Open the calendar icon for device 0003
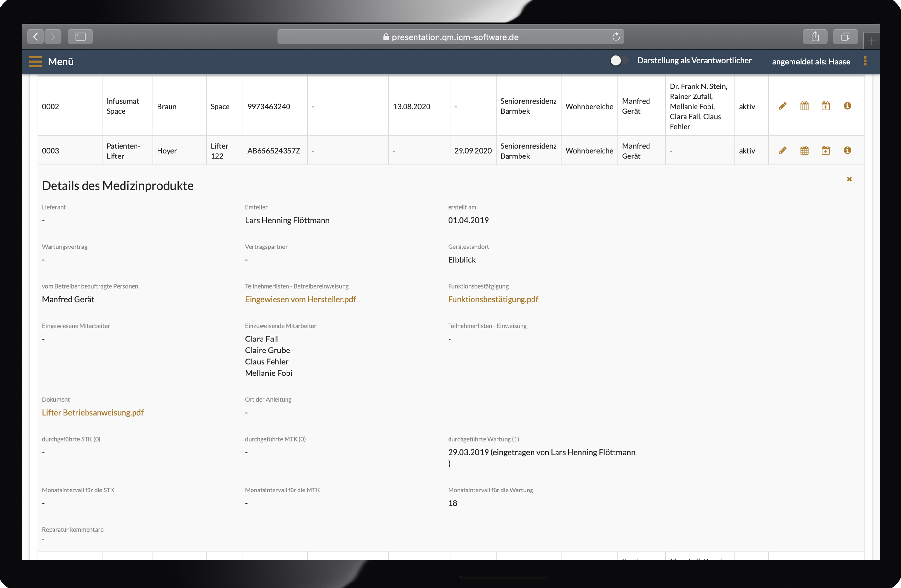Screen dimensions: 901x588 pyautogui.click(x=804, y=151)
